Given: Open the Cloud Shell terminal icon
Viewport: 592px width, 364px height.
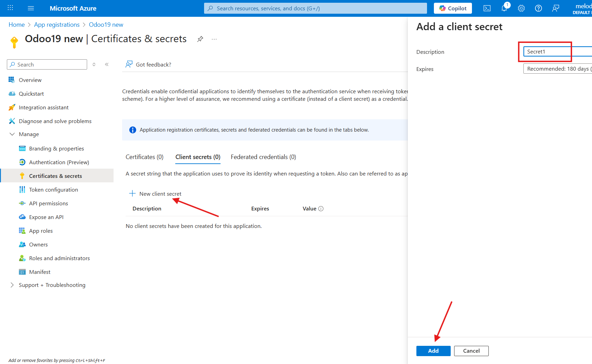Looking at the screenshot, I should (x=487, y=9).
